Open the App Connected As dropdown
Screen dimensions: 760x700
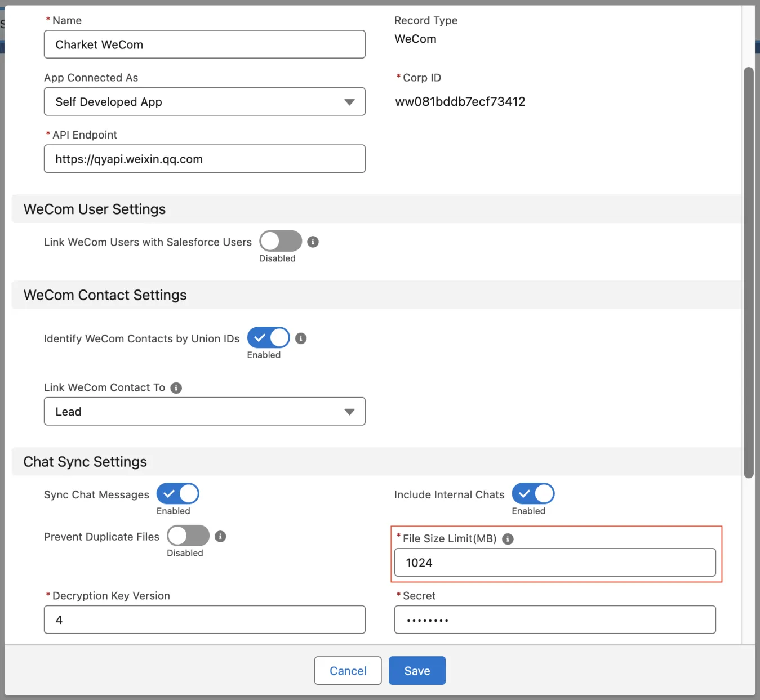coord(205,102)
